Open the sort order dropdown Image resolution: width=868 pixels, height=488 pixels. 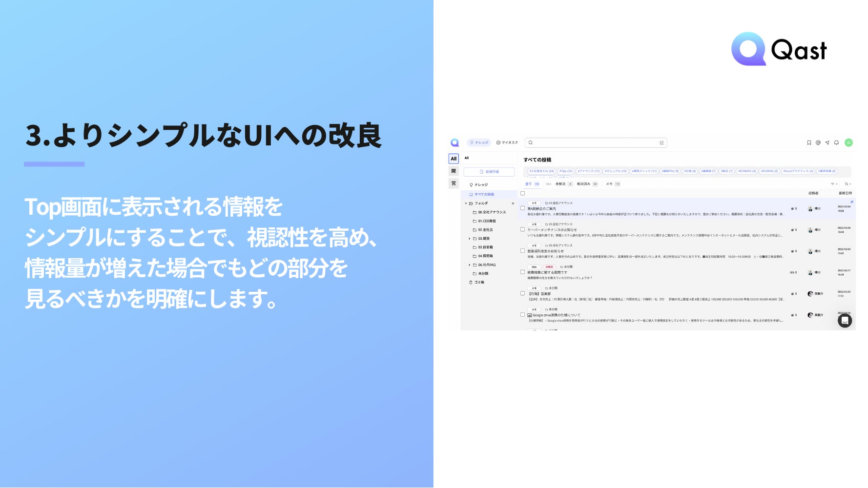848,184
